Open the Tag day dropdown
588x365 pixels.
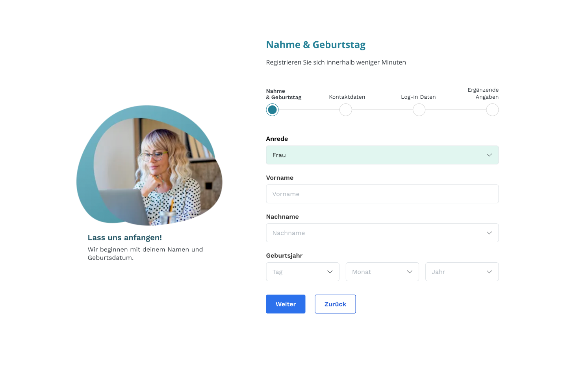coord(302,272)
